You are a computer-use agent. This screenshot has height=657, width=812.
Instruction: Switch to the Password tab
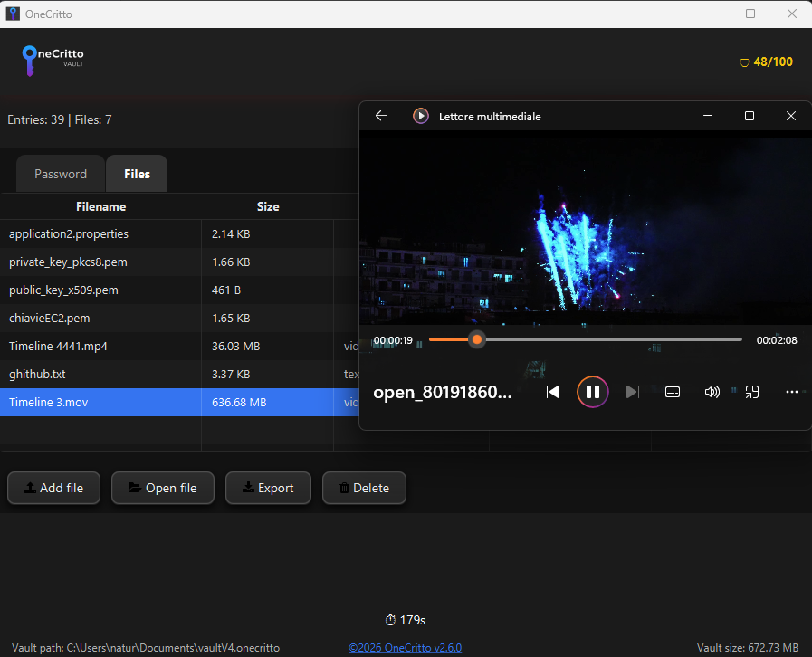[x=61, y=174]
